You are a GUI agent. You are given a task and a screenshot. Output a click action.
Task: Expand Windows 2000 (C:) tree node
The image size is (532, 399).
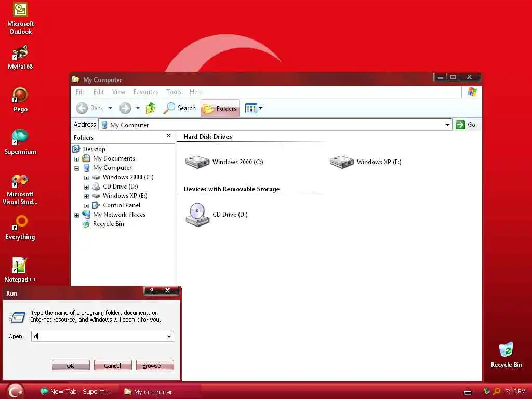pyautogui.click(x=87, y=178)
